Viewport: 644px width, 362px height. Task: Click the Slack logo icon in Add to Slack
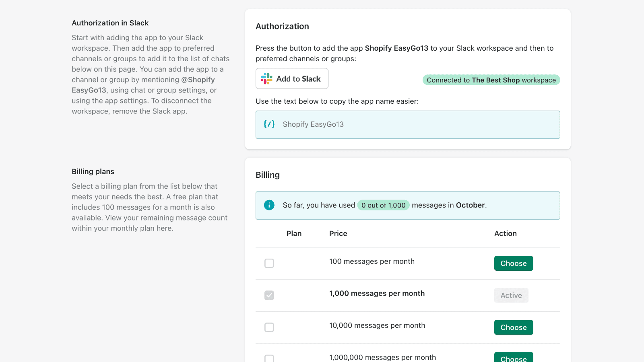[266, 78]
